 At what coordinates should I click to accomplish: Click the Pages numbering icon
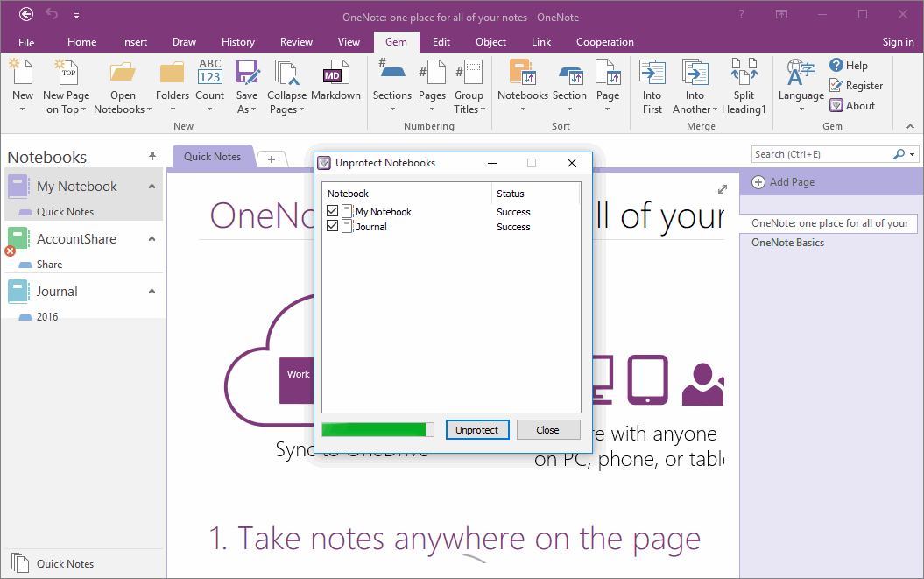coord(432,72)
